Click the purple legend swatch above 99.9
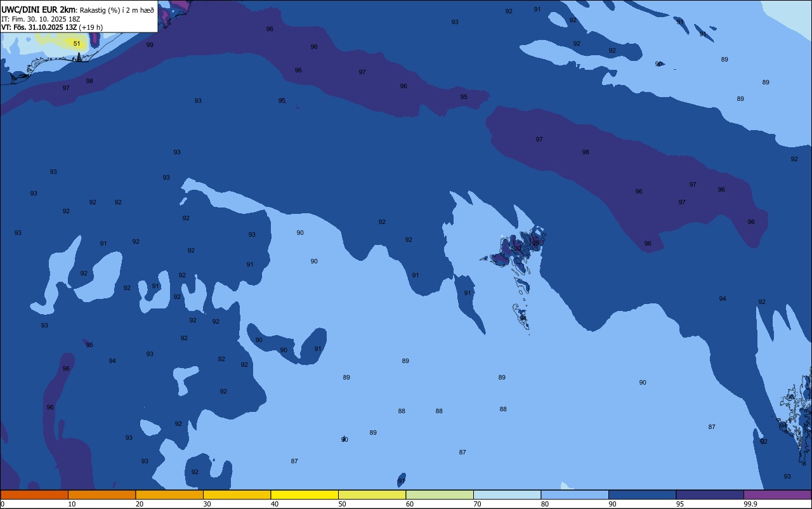Screen dimensions: 812x509 (777, 494)
